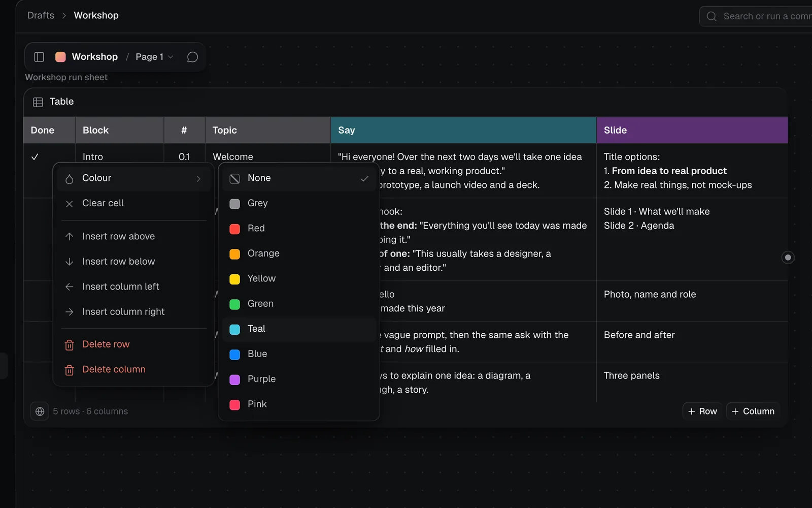Click the up arrow beside Insert row above
812x508 pixels.
[70, 236]
